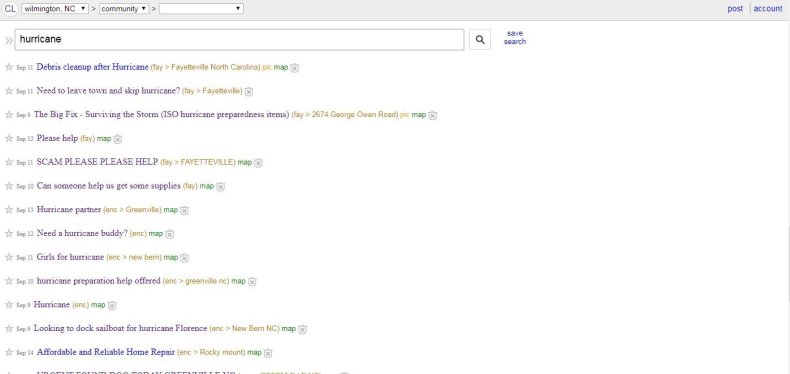The height and width of the screenshot is (374, 790).
Task: Star the Sep 9 'Hurricane' post
Action: click(x=9, y=304)
